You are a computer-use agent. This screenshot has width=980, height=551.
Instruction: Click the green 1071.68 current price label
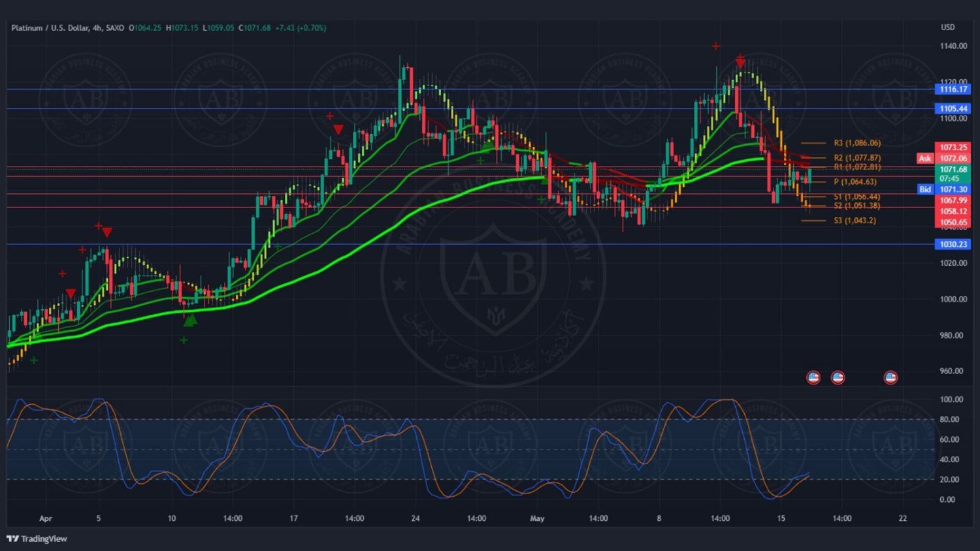[953, 170]
